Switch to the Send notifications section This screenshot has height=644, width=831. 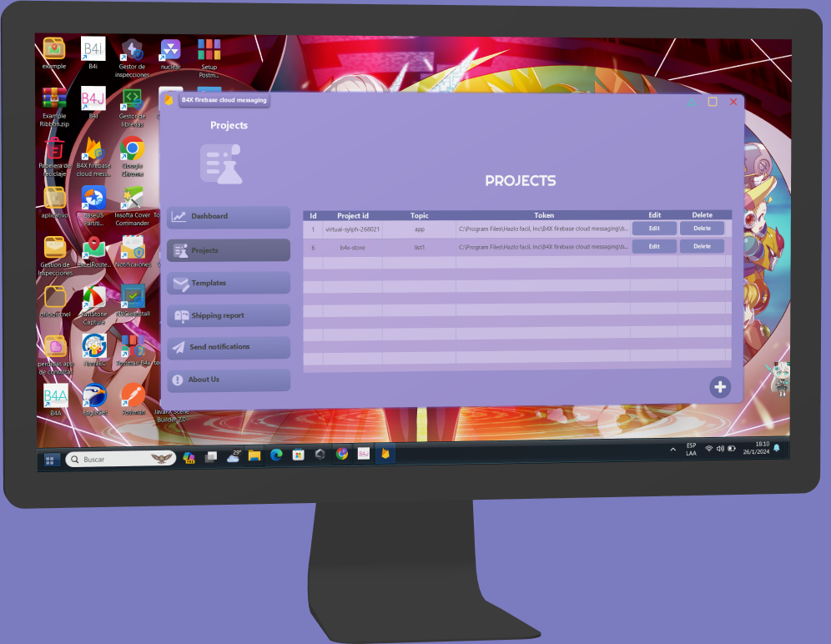pos(228,347)
